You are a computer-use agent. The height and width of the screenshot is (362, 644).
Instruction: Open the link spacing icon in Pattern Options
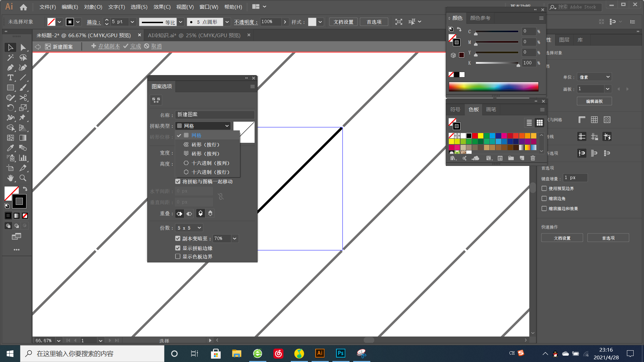click(x=221, y=196)
